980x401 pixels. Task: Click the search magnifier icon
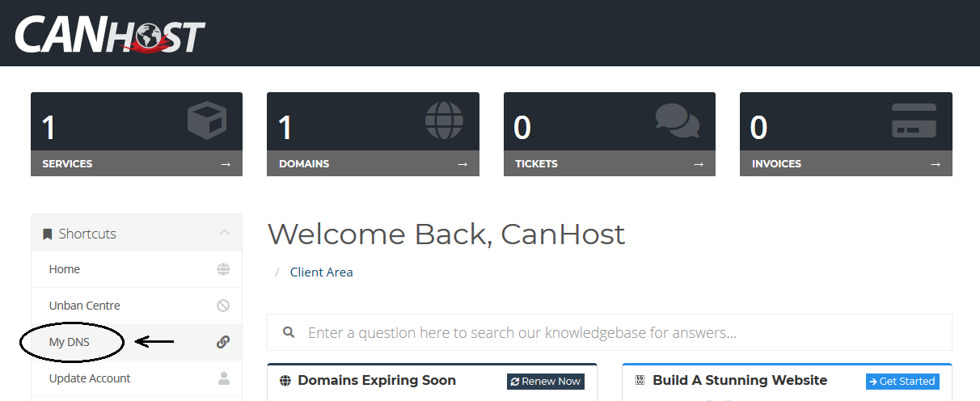coord(288,332)
